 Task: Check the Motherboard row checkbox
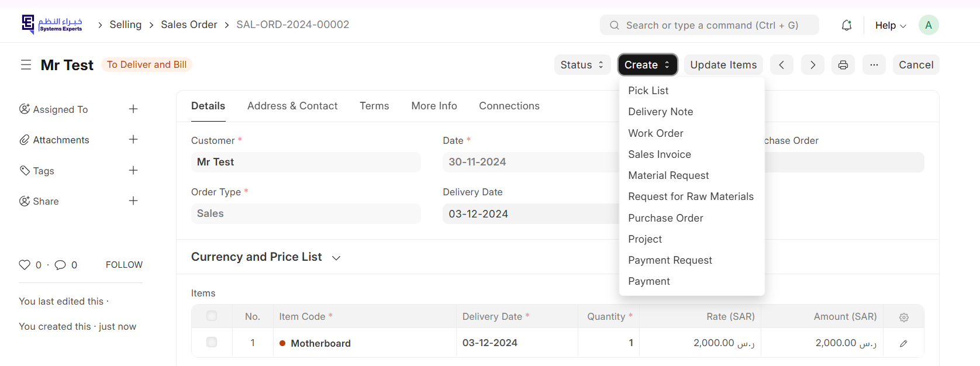click(x=212, y=343)
